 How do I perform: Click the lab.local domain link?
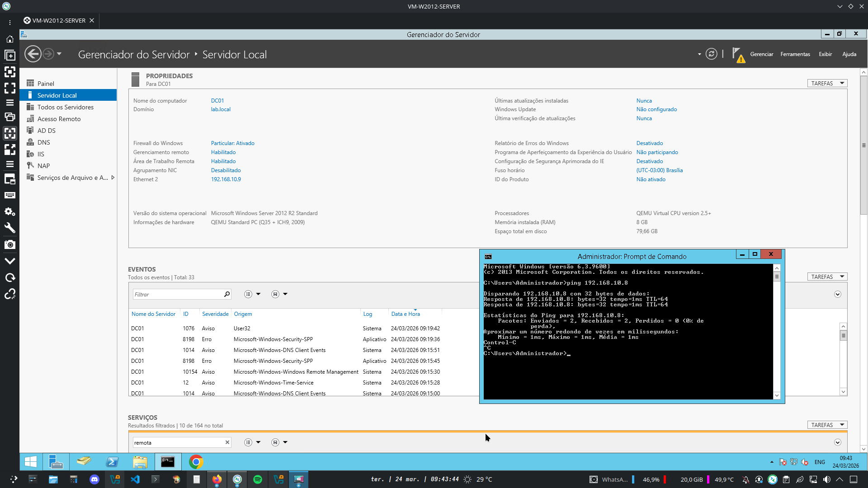(221, 109)
